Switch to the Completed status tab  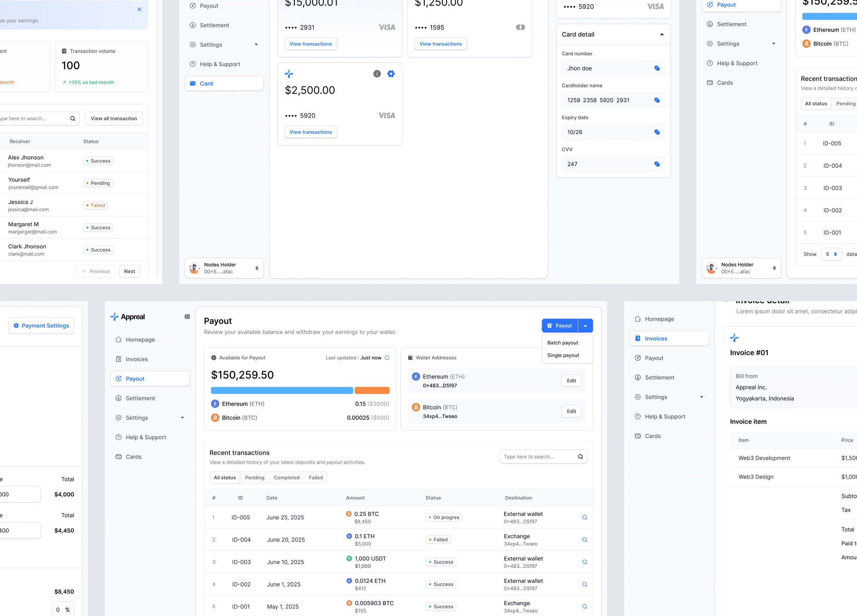(286, 478)
